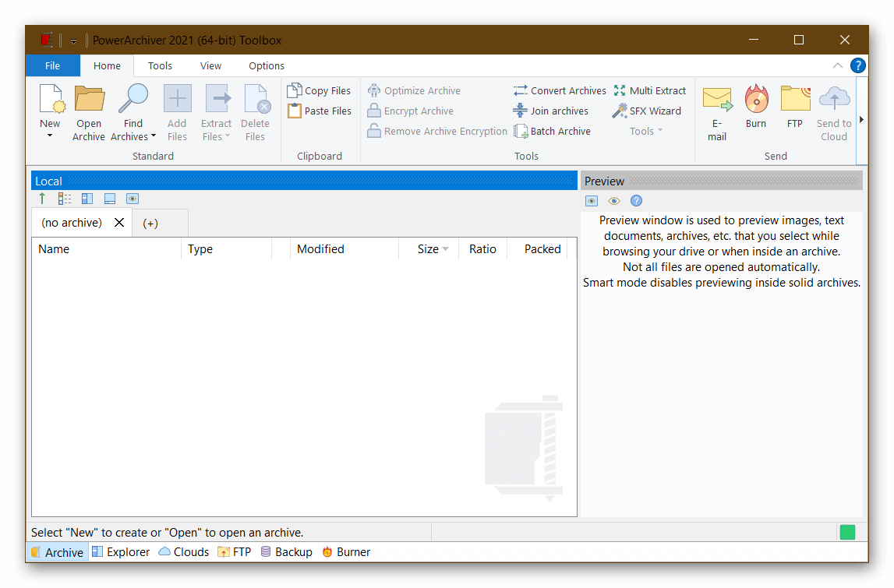Viewport: 894px width, 588px height.
Task: Click the Send to Cloud icon
Action: (834, 99)
